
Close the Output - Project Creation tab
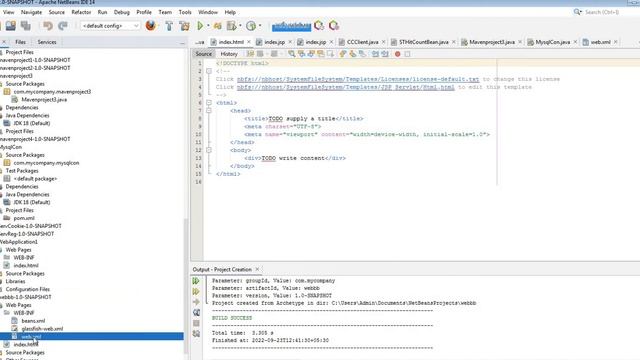257,269
